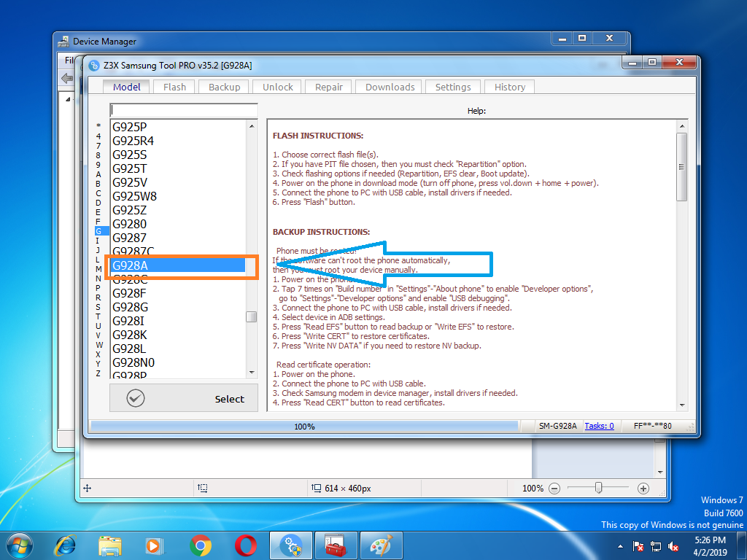Viewport: 747px width, 560px height.
Task: Click Help panel scroll up arrow
Action: click(x=682, y=126)
